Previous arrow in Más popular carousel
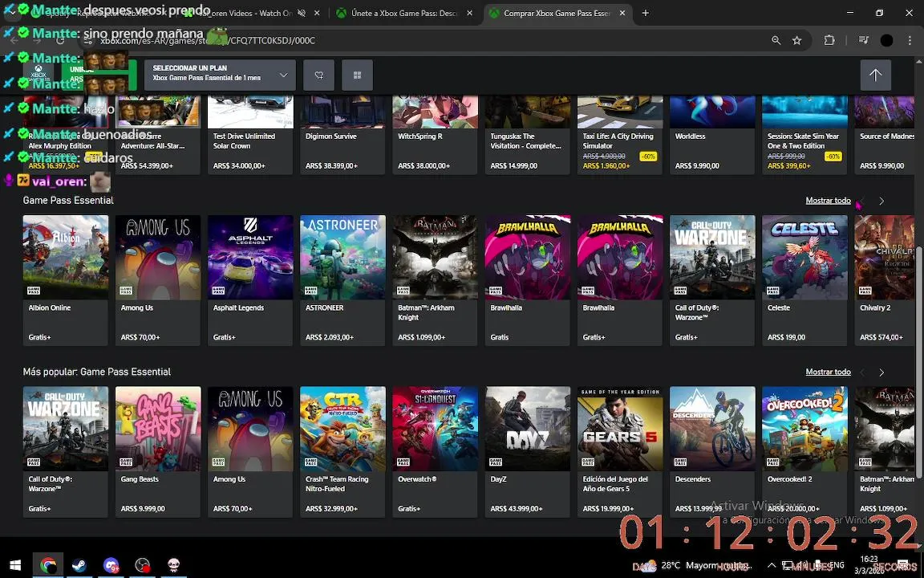 [x=863, y=372]
